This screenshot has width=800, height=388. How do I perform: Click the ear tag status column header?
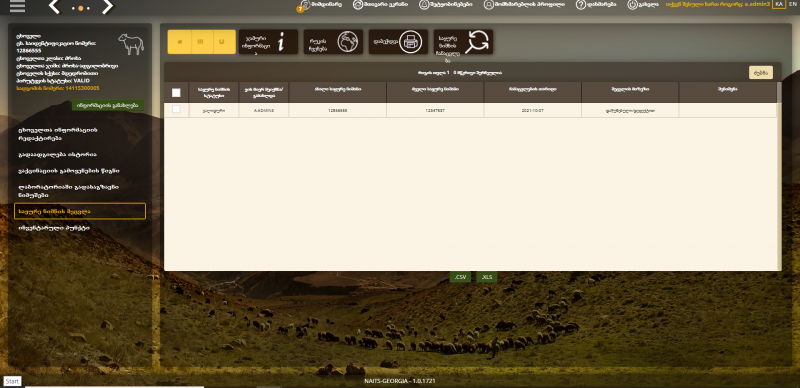214,92
